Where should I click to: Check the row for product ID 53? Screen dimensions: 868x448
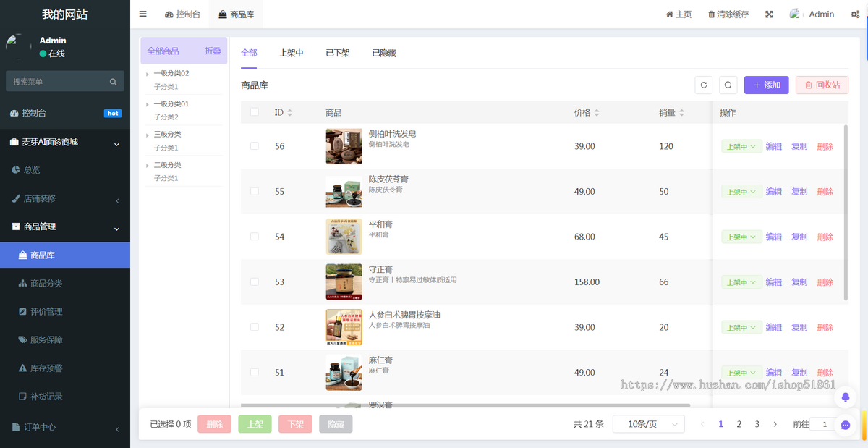[254, 282]
